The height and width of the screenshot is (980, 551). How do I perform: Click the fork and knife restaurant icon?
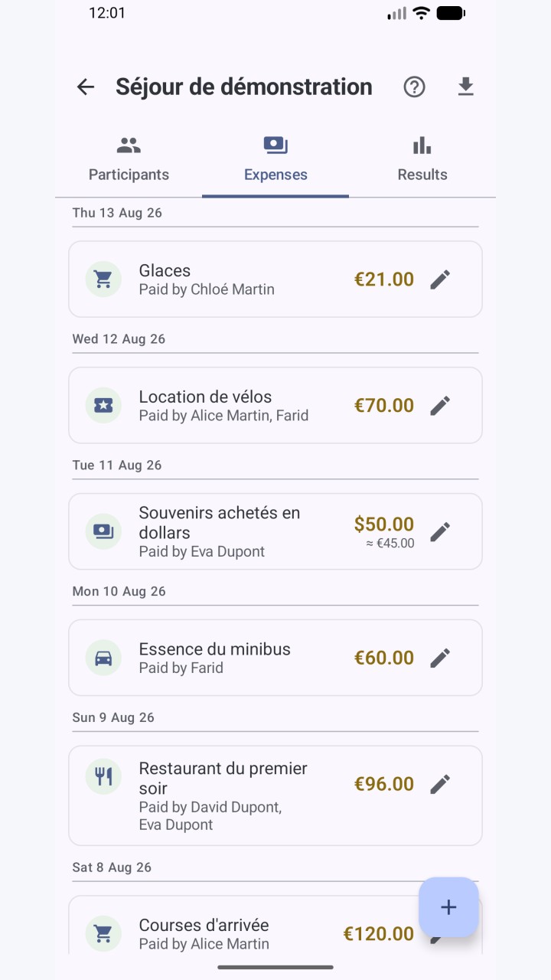click(103, 777)
